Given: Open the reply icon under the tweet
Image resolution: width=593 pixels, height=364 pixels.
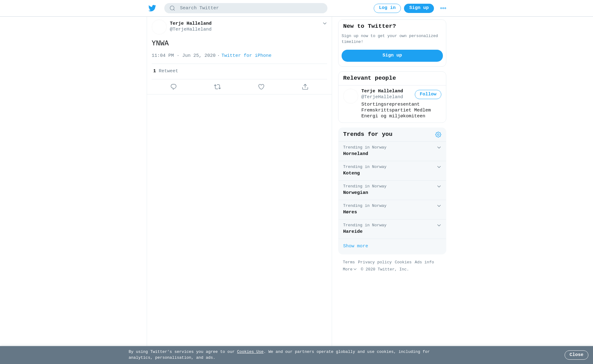Looking at the screenshot, I should coord(174,87).
